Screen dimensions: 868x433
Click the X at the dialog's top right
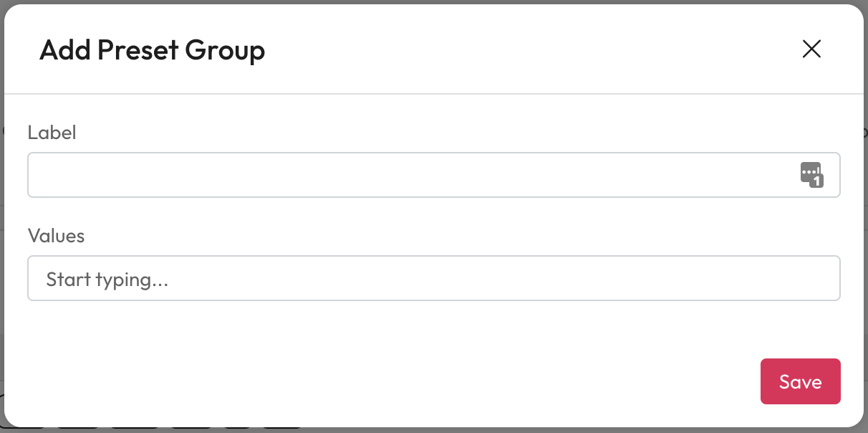(x=811, y=49)
